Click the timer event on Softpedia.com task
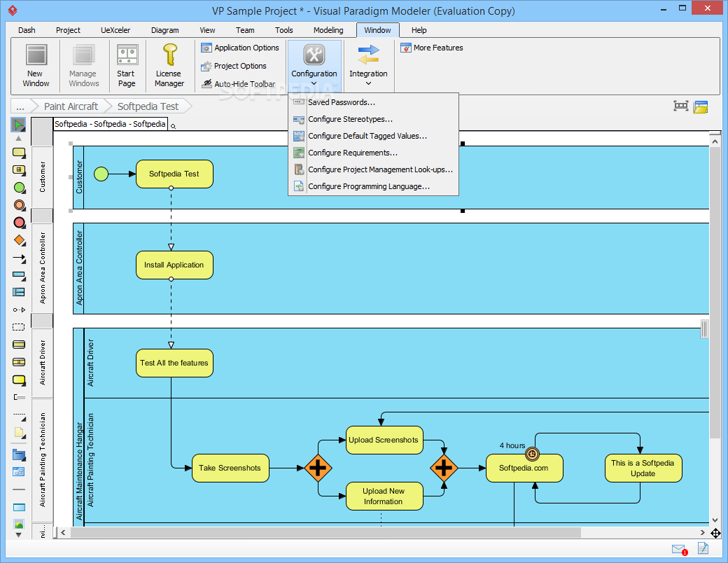This screenshot has width=728, height=563. click(x=532, y=454)
